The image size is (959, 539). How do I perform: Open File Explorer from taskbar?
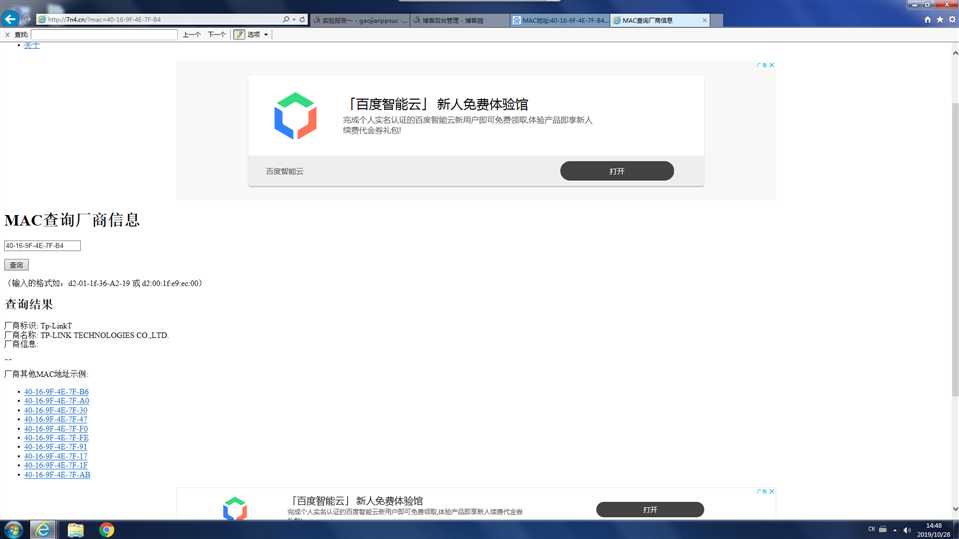[x=75, y=530]
